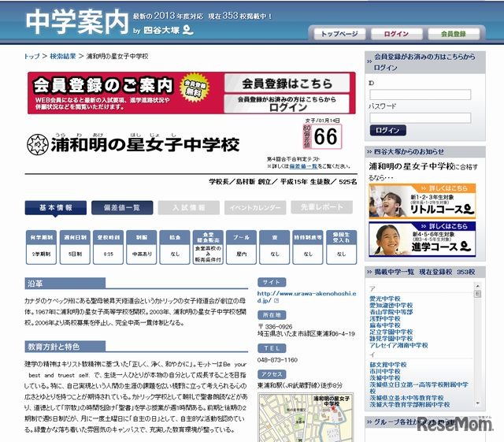Open the 偏差値一覧 link near score
The height and width of the screenshot is (442, 504).
(303, 166)
